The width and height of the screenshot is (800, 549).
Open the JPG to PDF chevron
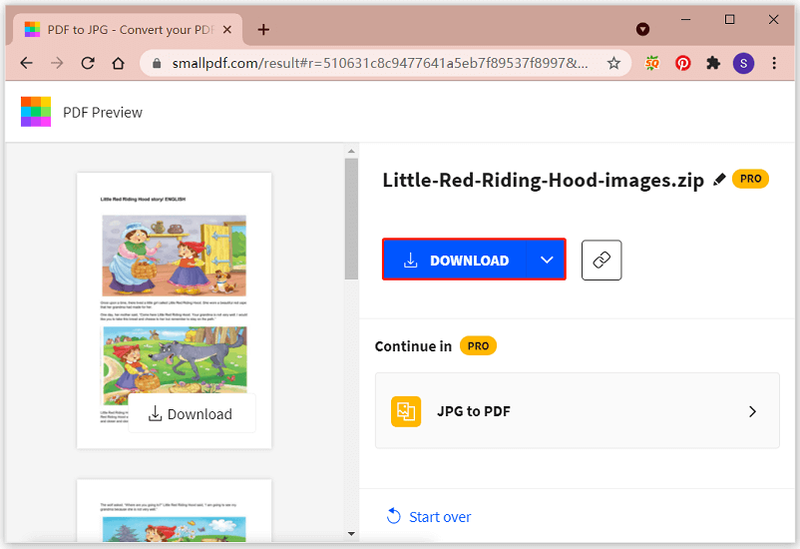point(753,411)
